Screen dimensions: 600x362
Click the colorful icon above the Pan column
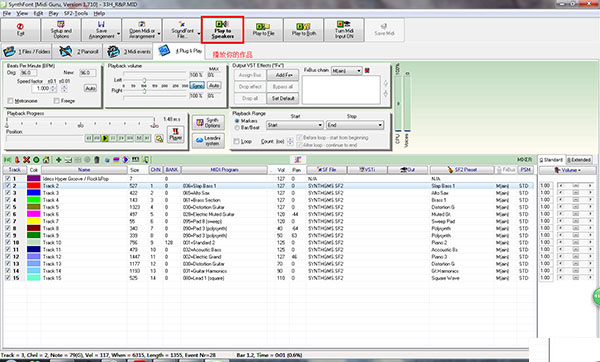click(x=298, y=160)
